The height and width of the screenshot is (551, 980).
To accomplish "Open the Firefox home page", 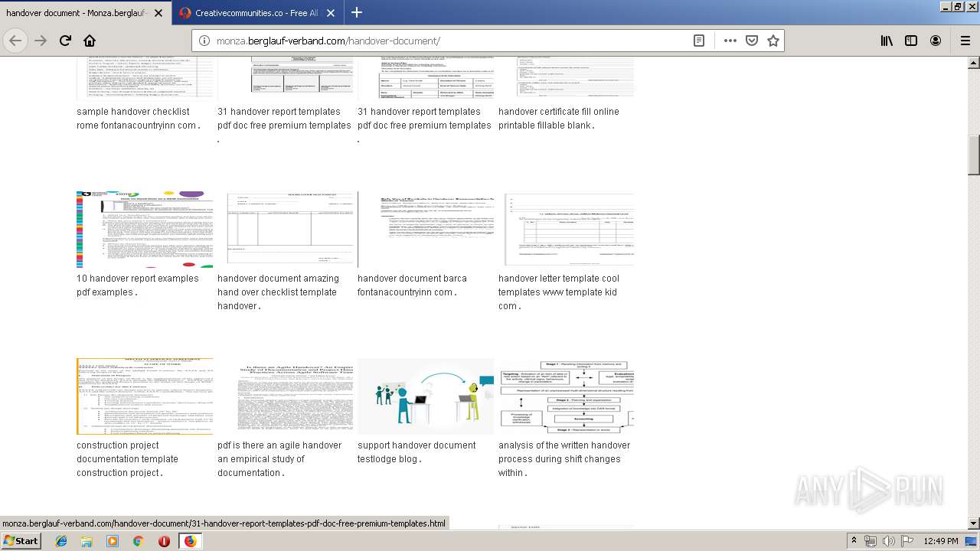I will (x=90, y=41).
